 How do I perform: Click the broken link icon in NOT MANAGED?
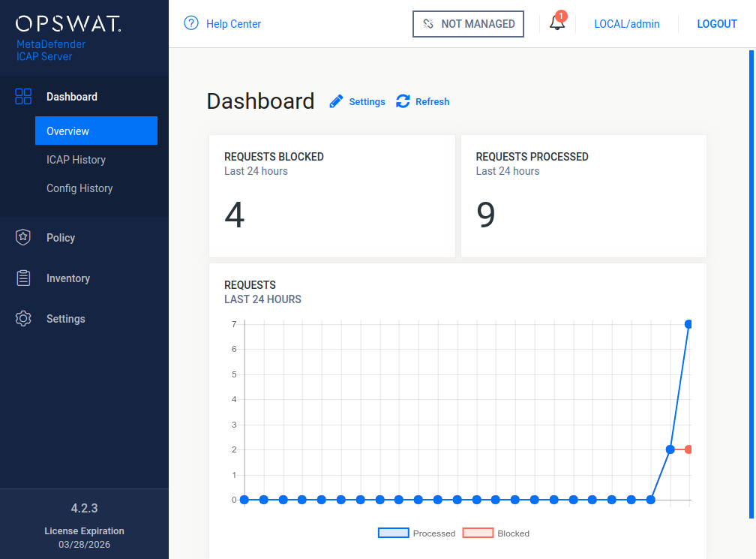click(428, 23)
